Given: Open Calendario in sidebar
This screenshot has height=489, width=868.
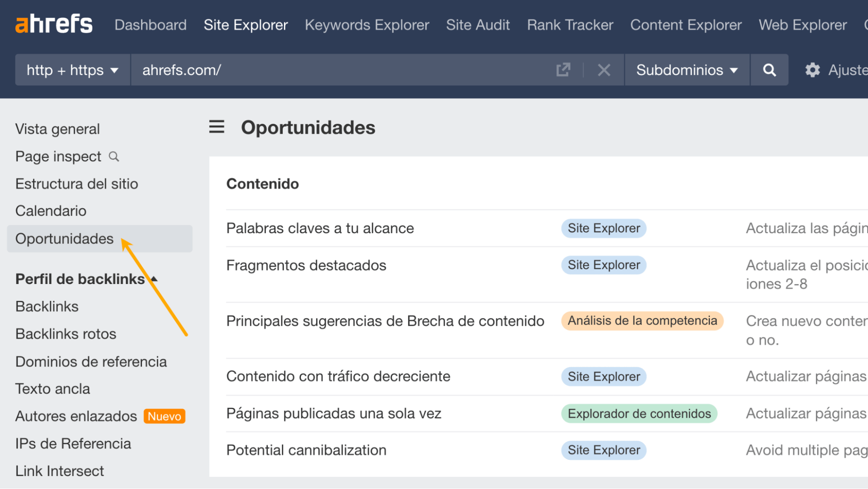Looking at the screenshot, I should [51, 211].
